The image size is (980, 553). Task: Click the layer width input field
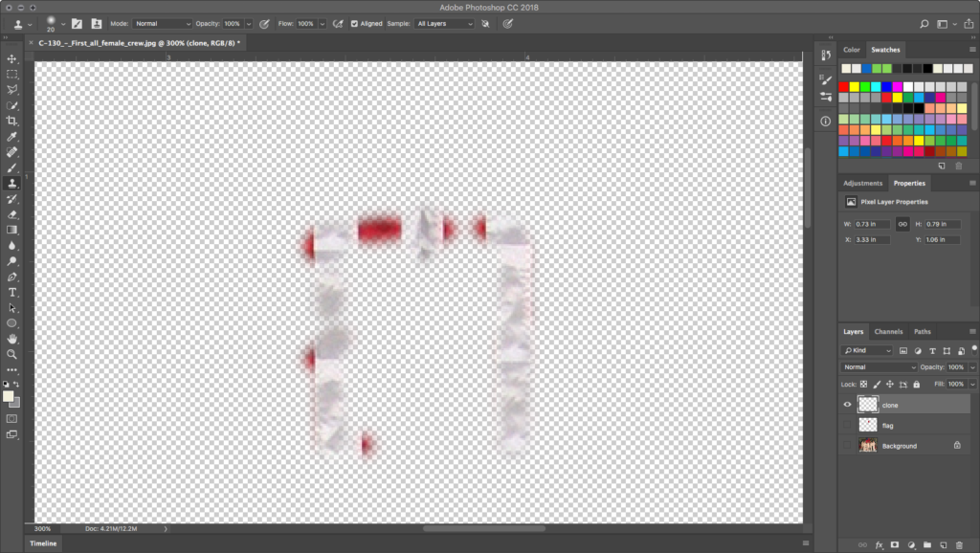coord(873,225)
